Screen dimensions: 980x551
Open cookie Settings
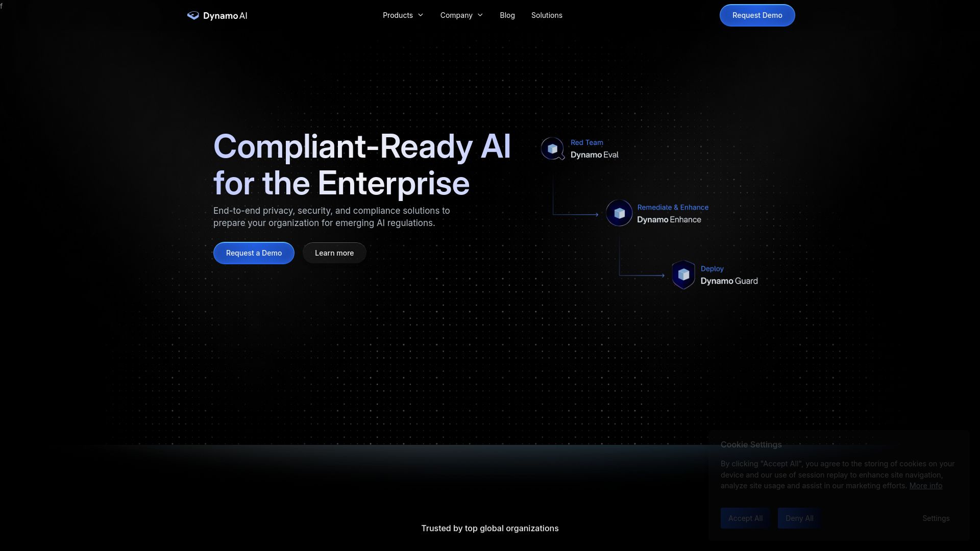936,518
